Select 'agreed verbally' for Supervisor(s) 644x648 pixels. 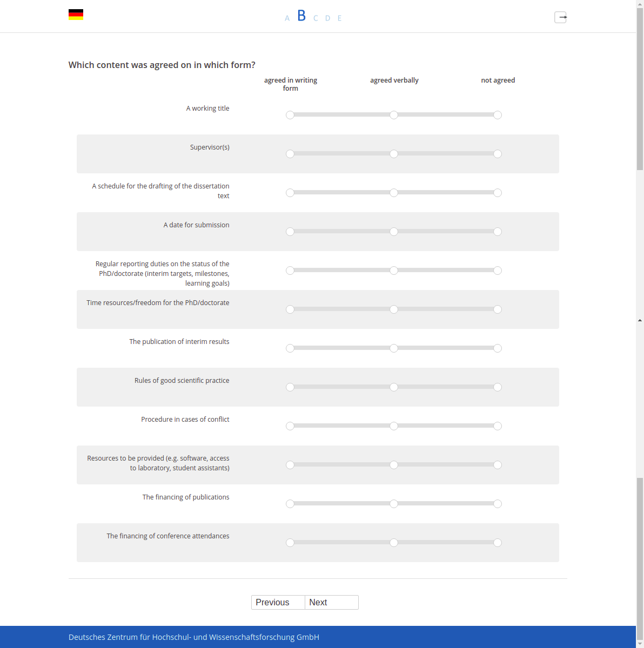coord(394,154)
